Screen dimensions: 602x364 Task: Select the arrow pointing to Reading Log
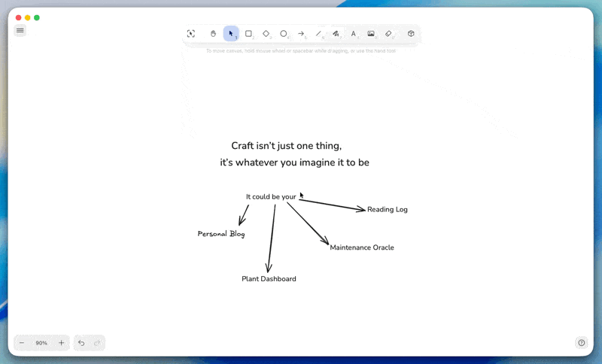(x=332, y=205)
